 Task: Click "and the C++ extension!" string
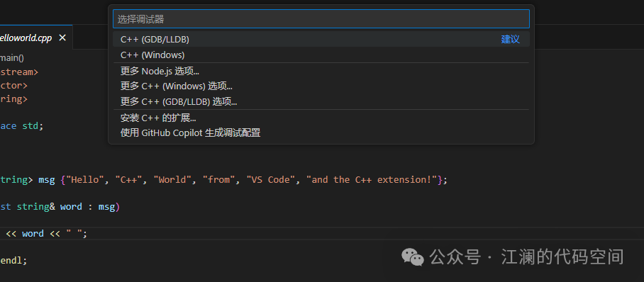[x=372, y=180]
